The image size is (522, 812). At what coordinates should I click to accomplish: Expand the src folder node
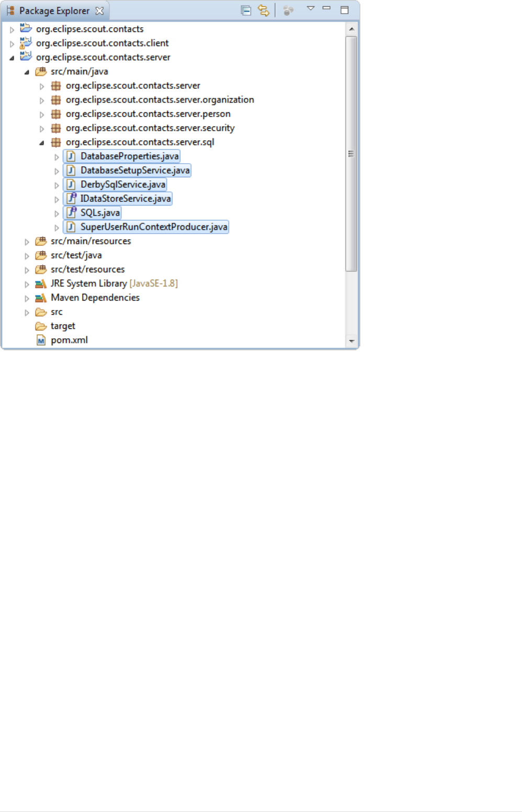point(27,312)
